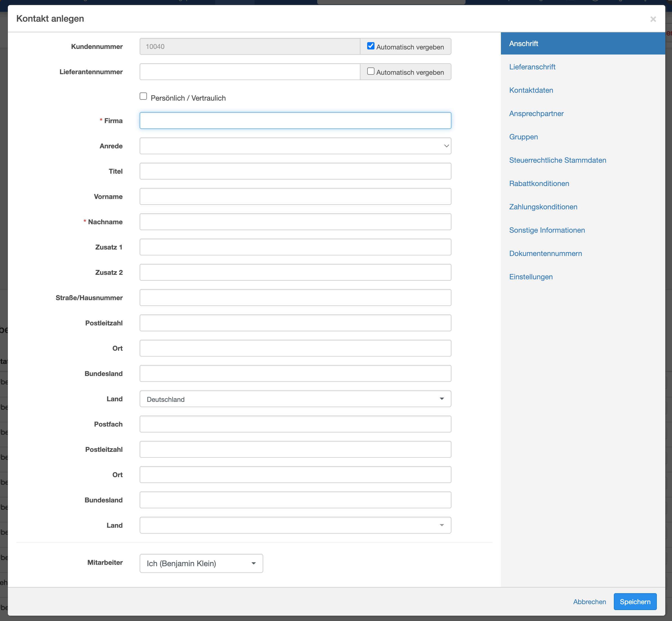672x621 pixels.
Task: Check the Persönlich / Vertraulich box
Action: (144, 96)
